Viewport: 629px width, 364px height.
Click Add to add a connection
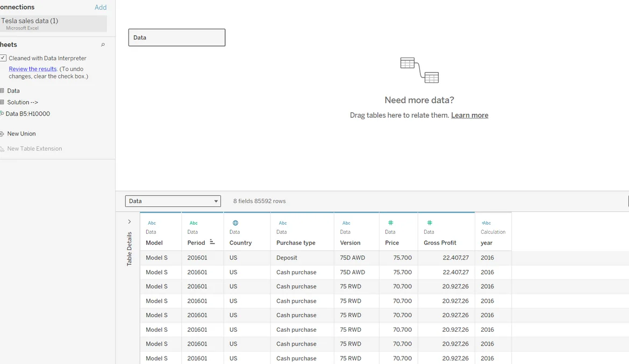pos(101,8)
